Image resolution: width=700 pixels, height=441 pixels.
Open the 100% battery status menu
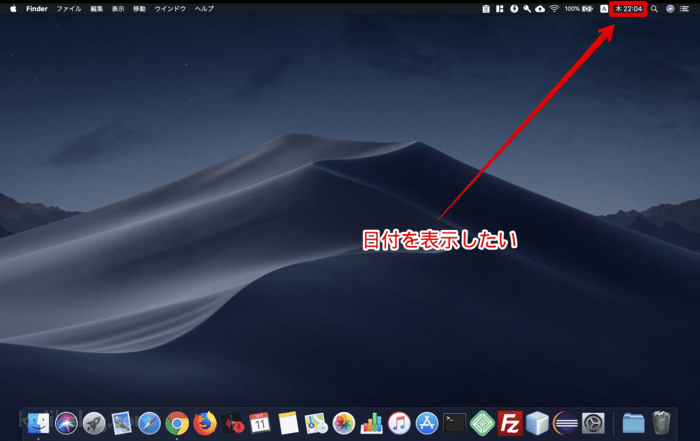click(579, 8)
